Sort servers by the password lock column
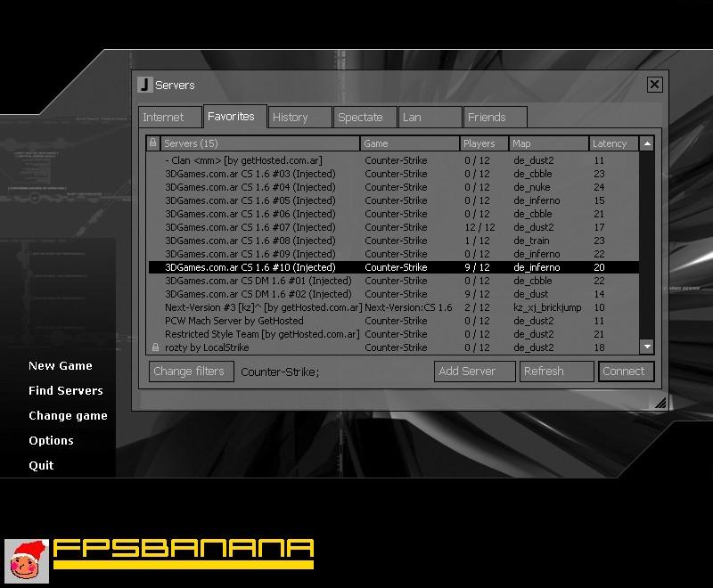Screen dimensions: 713x588 tap(153, 143)
